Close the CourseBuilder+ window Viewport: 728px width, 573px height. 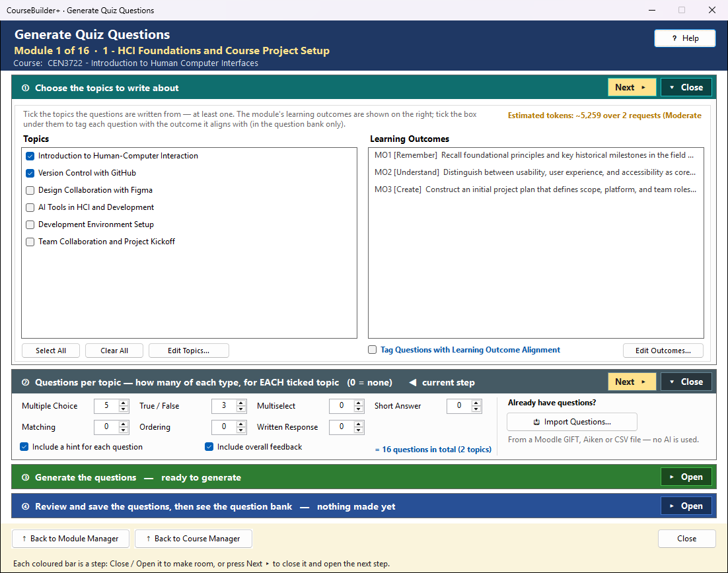711,10
